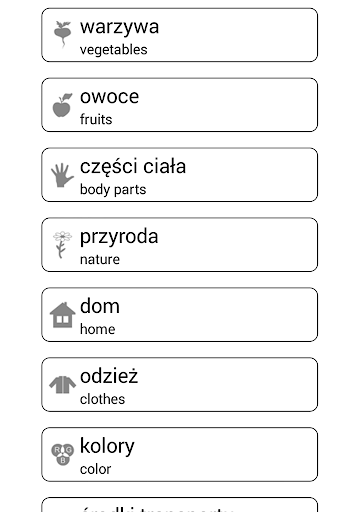
Task: Click the 'body parts' subtitle
Action: 113,190
